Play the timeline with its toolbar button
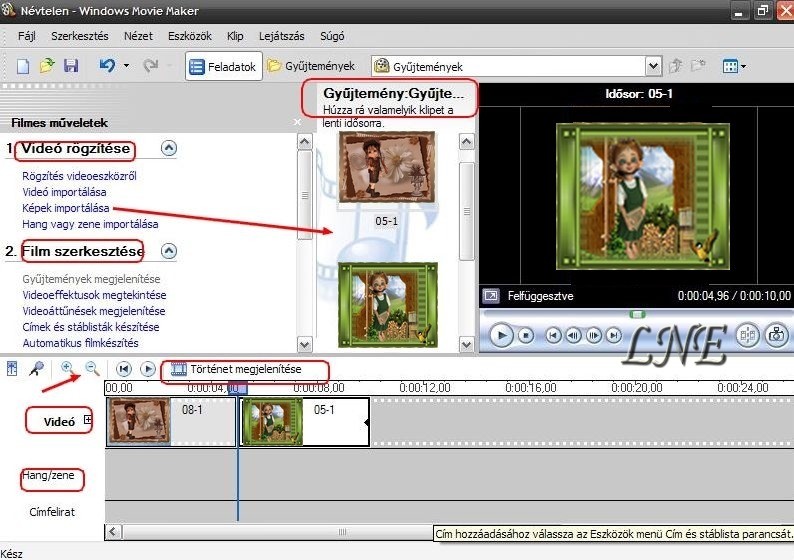 click(x=147, y=369)
